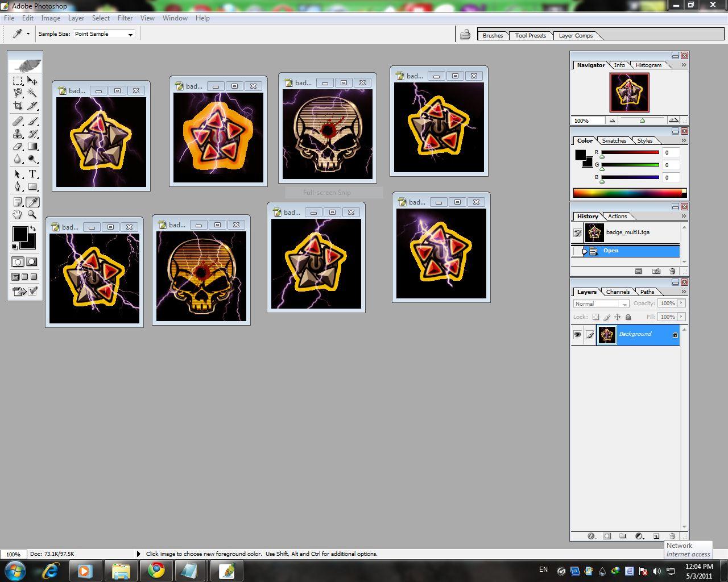The image size is (728, 582).
Task: Toggle lock image pixels in Layers panel
Action: [606, 317]
